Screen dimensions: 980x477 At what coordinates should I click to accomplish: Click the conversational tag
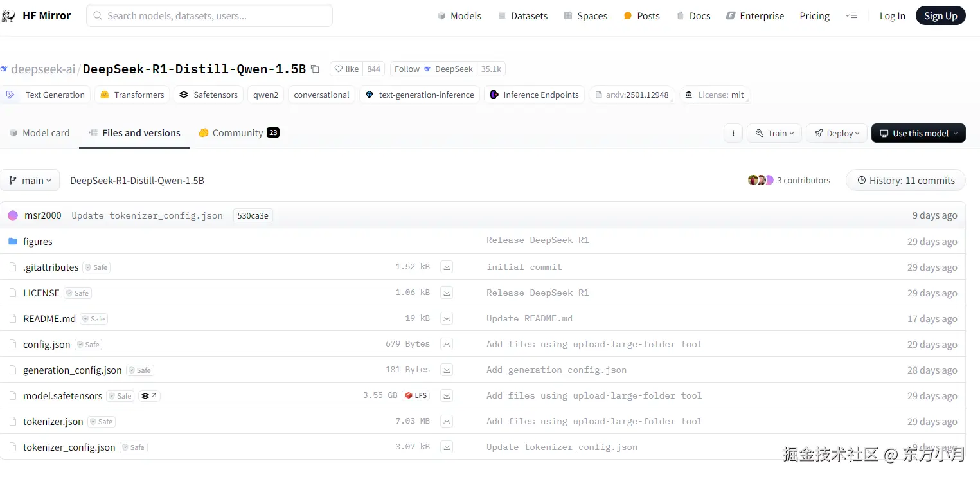pyautogui.click(x=321, y=94)
